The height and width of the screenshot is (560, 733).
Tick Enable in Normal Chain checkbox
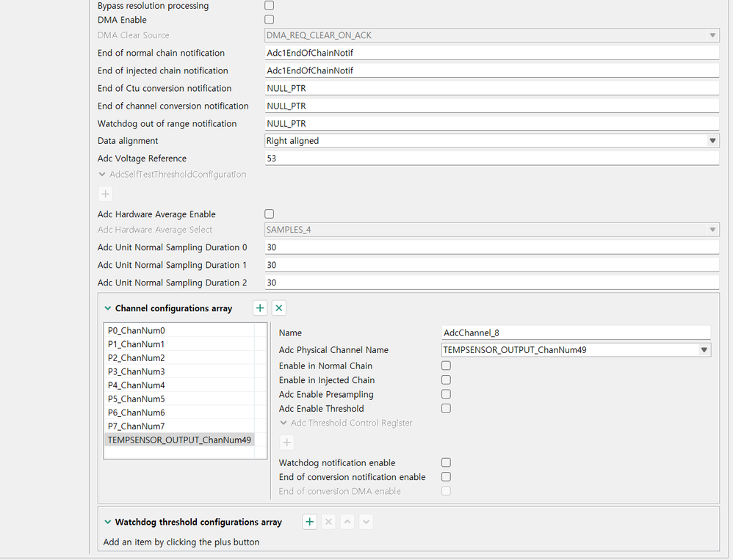(446, 366)
